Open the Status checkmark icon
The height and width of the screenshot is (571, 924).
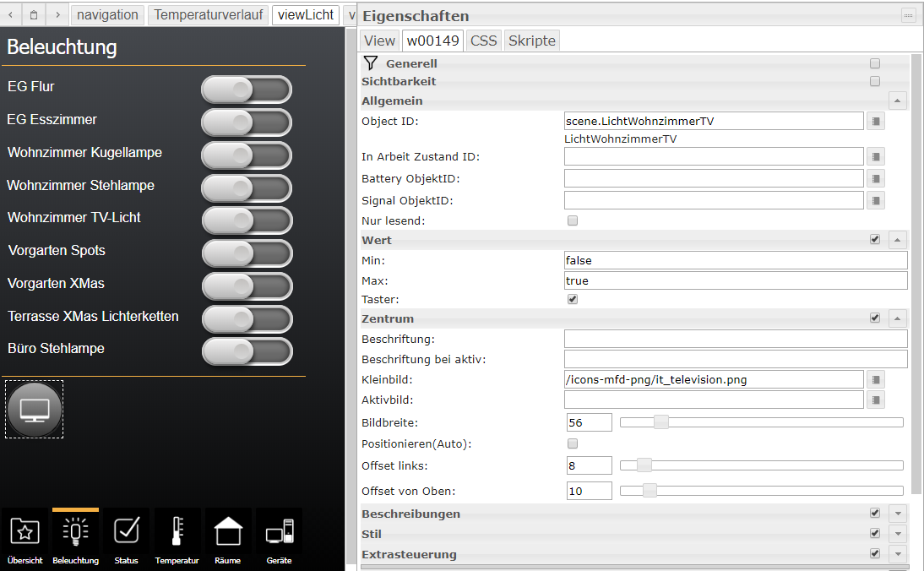tap(126, 531)
